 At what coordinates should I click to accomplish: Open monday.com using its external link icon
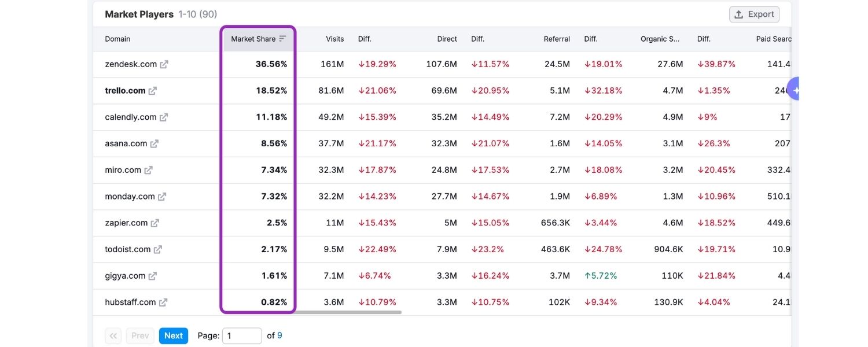coord(161,197)
